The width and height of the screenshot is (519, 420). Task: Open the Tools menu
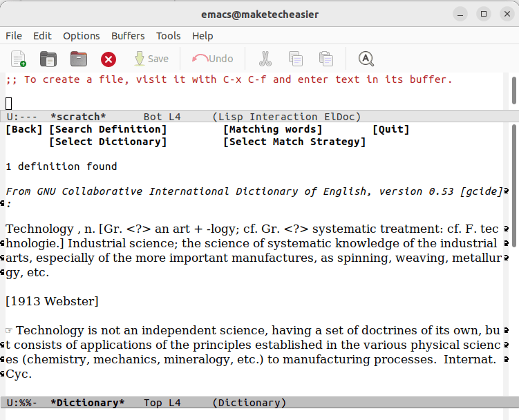tap(169, 36)
